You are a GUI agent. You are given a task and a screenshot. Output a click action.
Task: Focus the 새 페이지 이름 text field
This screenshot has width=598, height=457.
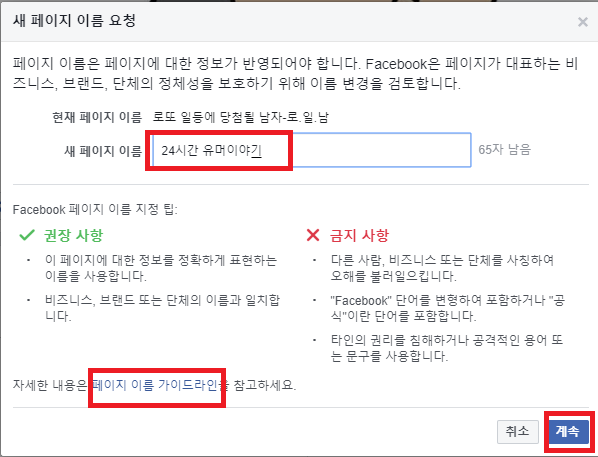pyautogui.click(x=311, y=150)
